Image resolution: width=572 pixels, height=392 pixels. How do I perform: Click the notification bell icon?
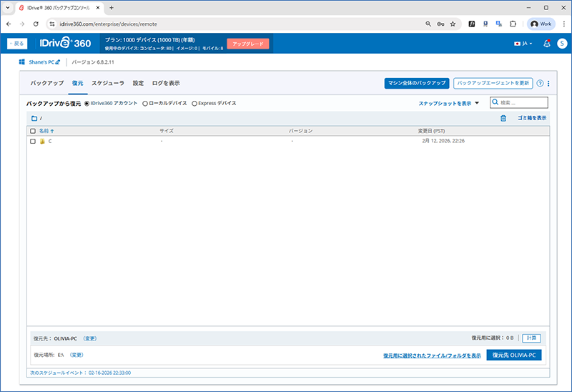click(x=547, y=44)
